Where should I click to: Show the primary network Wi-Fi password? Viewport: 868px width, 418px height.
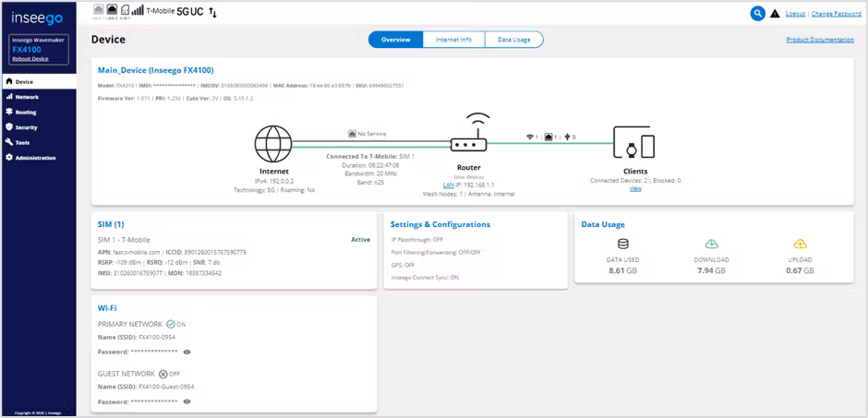click(187, 352)
